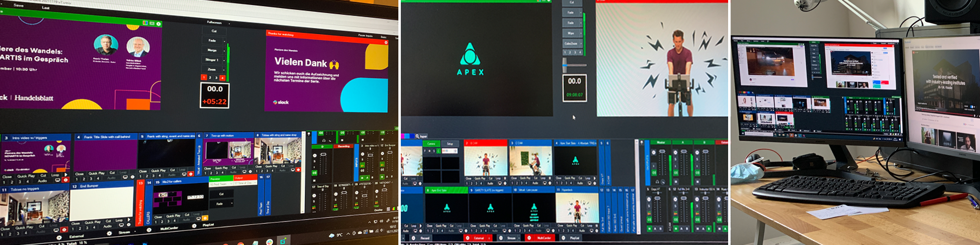Open the Wipe transition dropdown in APEX screen
The width and height of the screenshot is (980, 245).
pyautogui.click(x=582, y=33)
